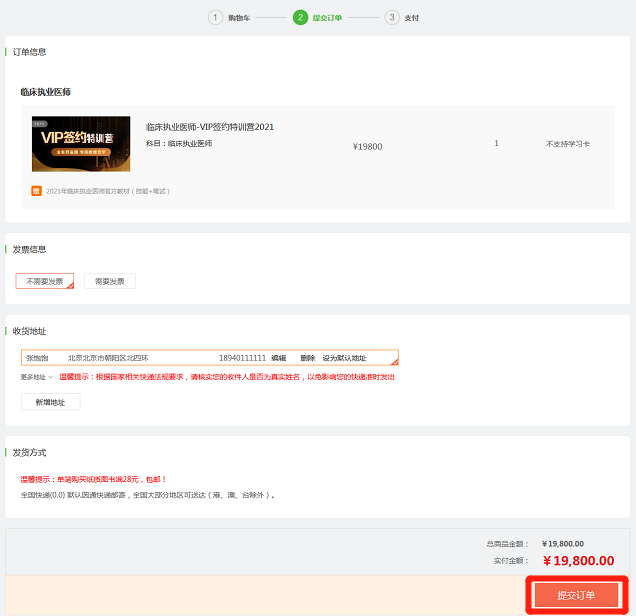Image resolution: width=636 pixels, height=616 pixels.
Task: Click the 支付 step label
Action: (x=412, y=18)
